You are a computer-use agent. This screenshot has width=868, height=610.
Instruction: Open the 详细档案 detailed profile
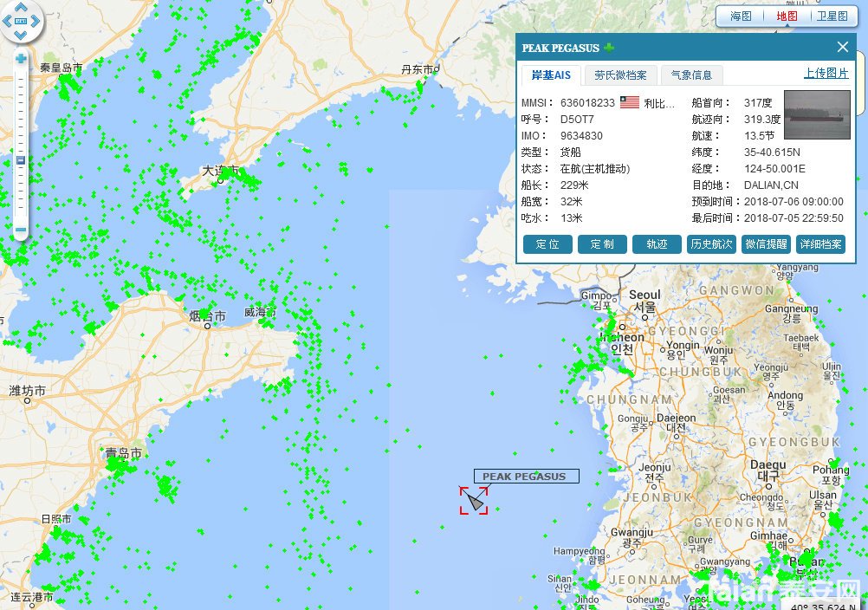[x=821, y=244]
